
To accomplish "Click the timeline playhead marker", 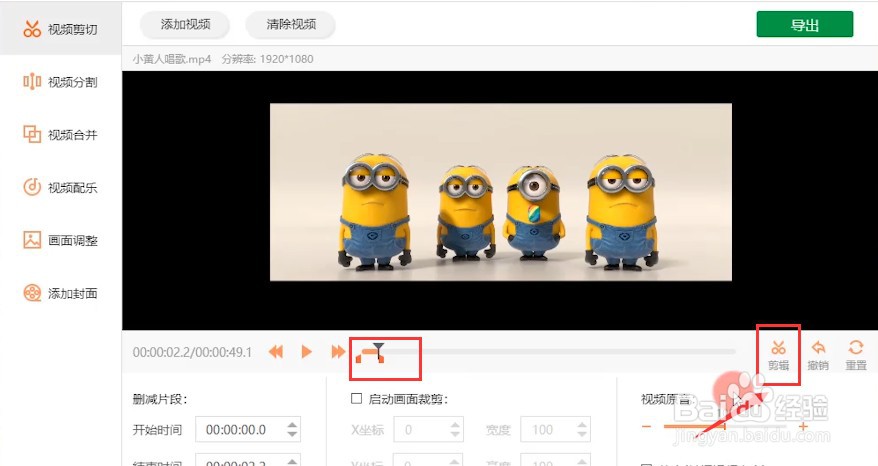I will tap(379, 350).
